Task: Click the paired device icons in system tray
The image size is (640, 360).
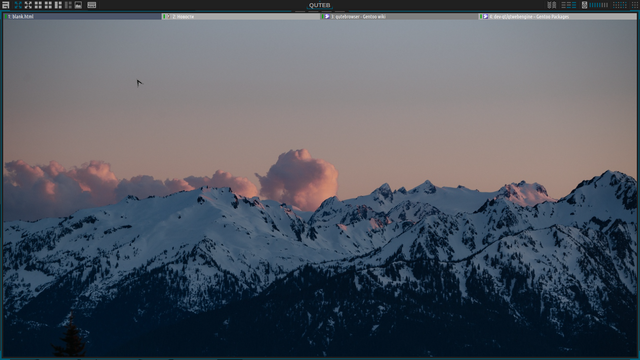Action: 551,5
